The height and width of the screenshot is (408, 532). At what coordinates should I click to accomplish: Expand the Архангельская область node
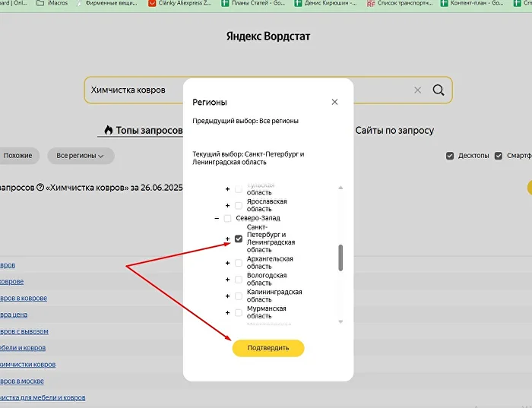click(x=228, y=263)
